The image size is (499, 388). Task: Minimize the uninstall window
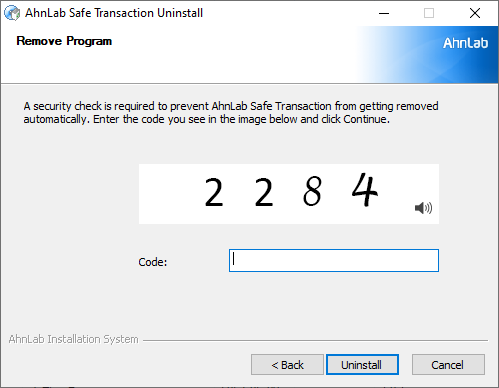click(x=384, y=13)
